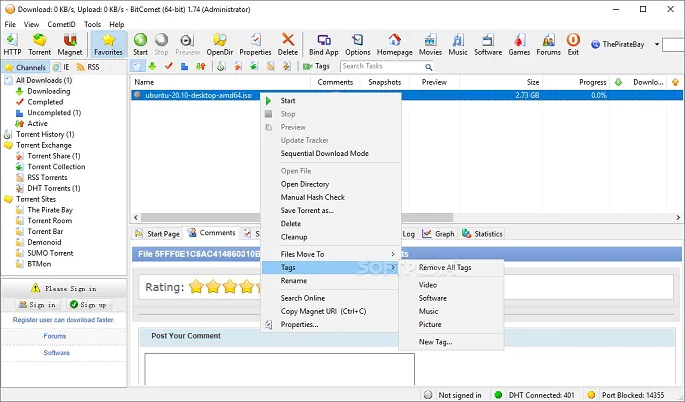685x402 pixels.
Task: Open the CometID menu
Action: (x=61, y=24)
